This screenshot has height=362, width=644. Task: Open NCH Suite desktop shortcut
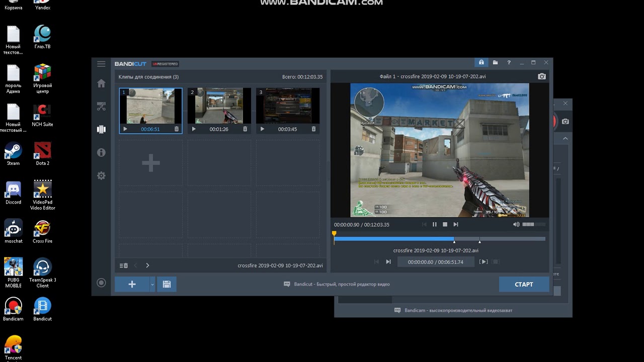point(43,115)
